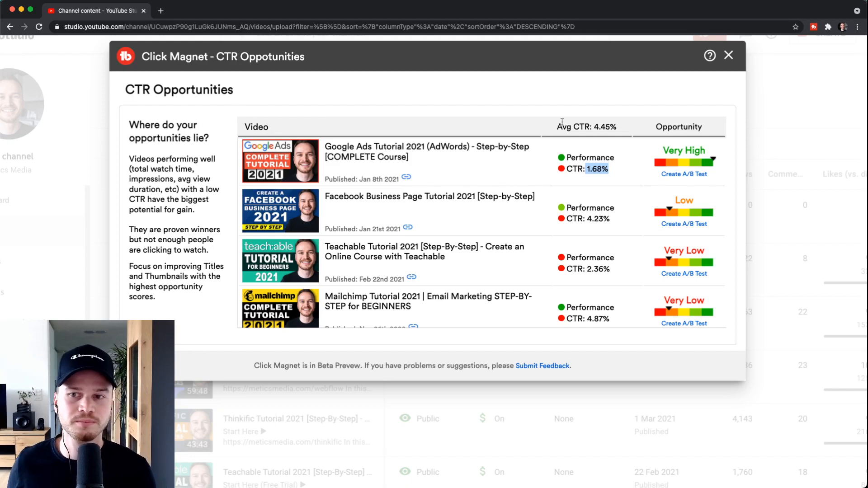This screenshot has width=868, height=488.
Task: Click the Click Magnet help icon
Action: [x=709, y=56]
